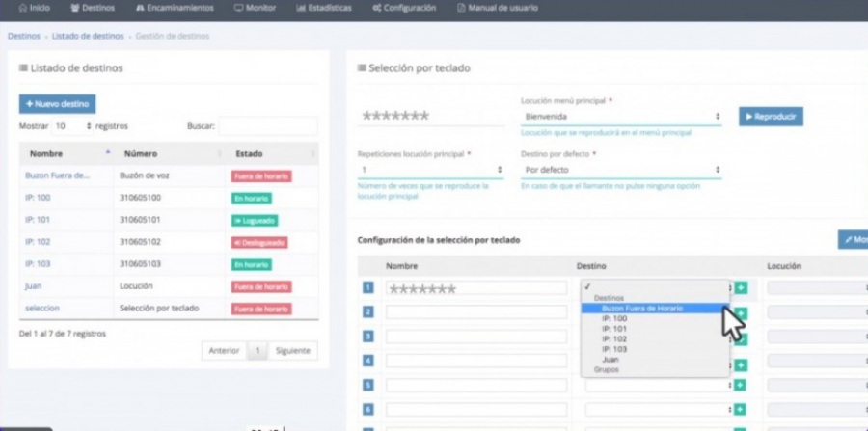
Task: Click Nombre field of row 5
Action: [476, 385]
